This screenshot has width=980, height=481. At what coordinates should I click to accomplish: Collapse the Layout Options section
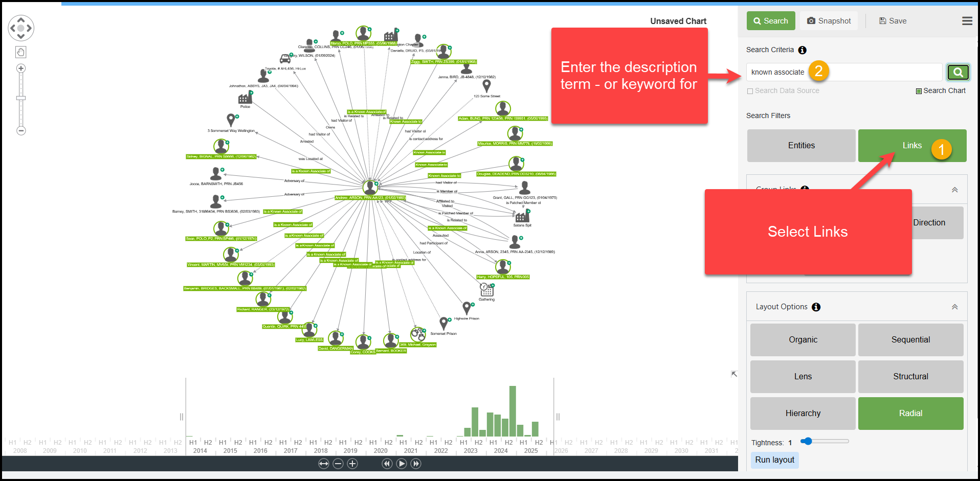click(954, 307)
